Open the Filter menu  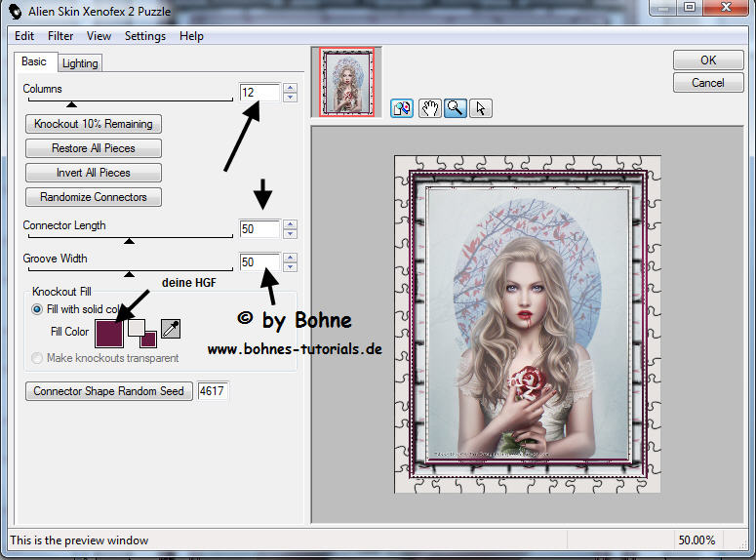[x=60, y=36]
